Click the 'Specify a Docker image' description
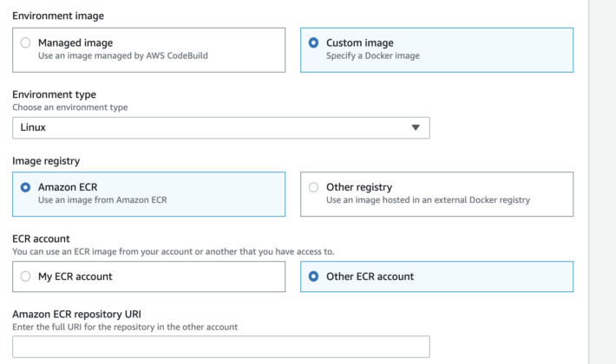 pos(371,56)
